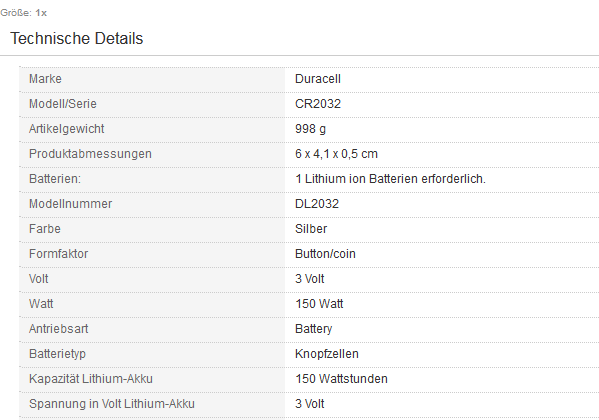Select the Größe: 1x text
Image resolution: width=599 pixels, height=420 pixels.
[x=23, y=13]
